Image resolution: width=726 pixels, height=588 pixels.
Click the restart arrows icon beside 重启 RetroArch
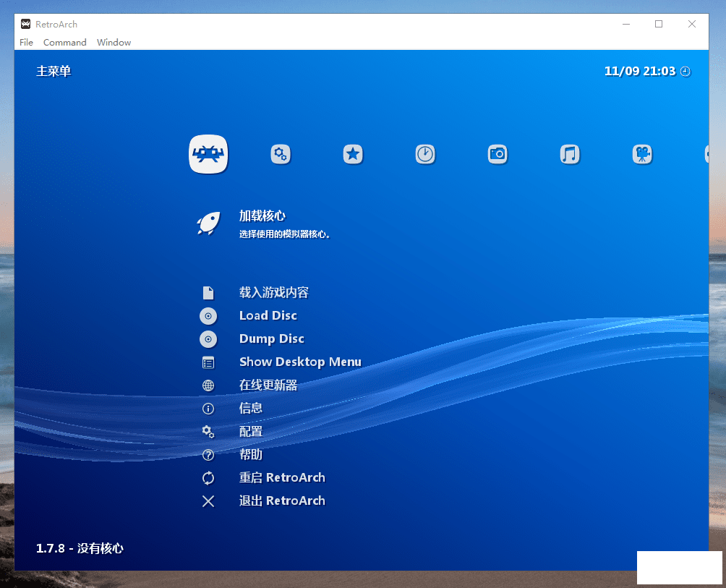(208, 478)
